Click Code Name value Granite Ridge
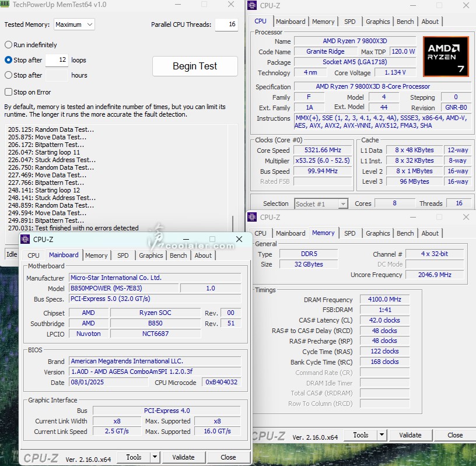The width and height of the screenshot is (476, 466). (x=325, y=51)
